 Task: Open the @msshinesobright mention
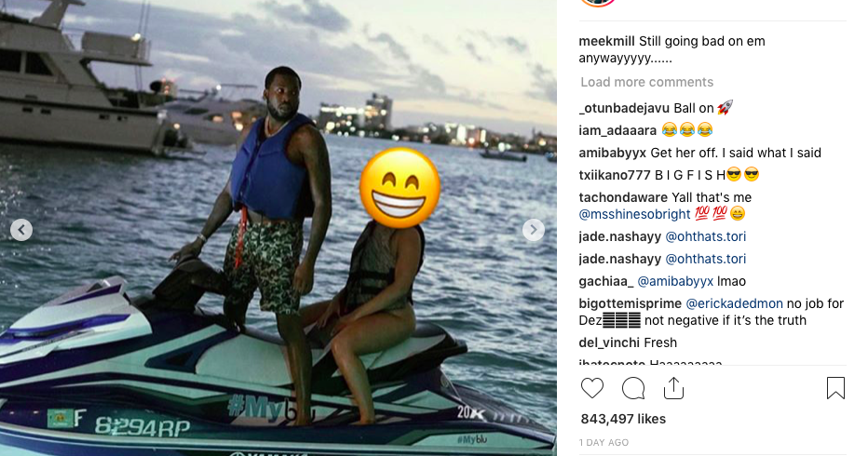pos(634,214)
